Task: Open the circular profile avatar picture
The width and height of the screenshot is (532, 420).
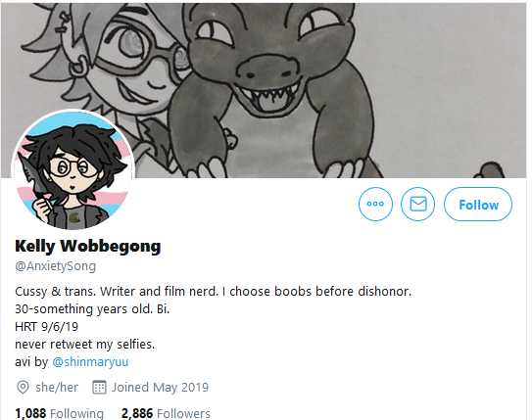Action: point(73,169)
